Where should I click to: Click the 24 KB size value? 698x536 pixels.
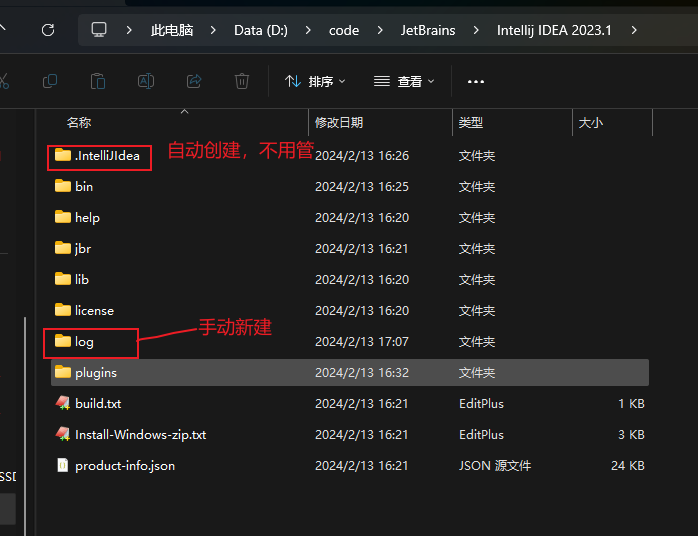[628, 466]
